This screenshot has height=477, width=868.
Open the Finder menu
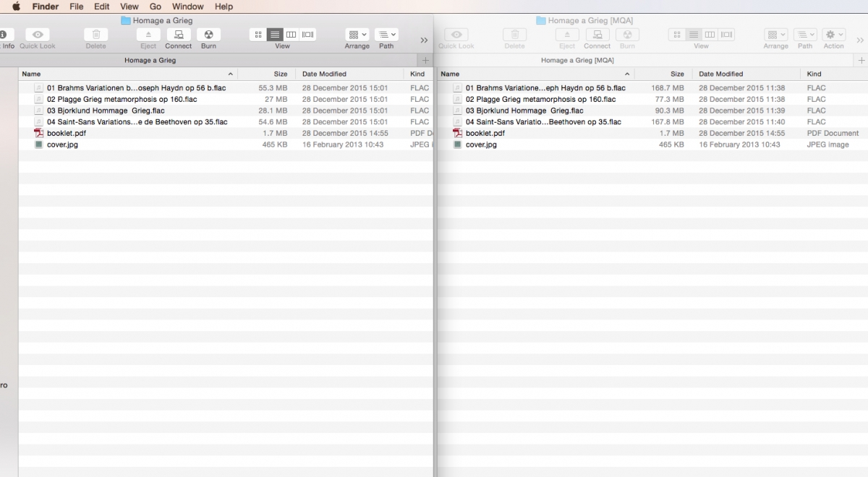coord(46,7)
